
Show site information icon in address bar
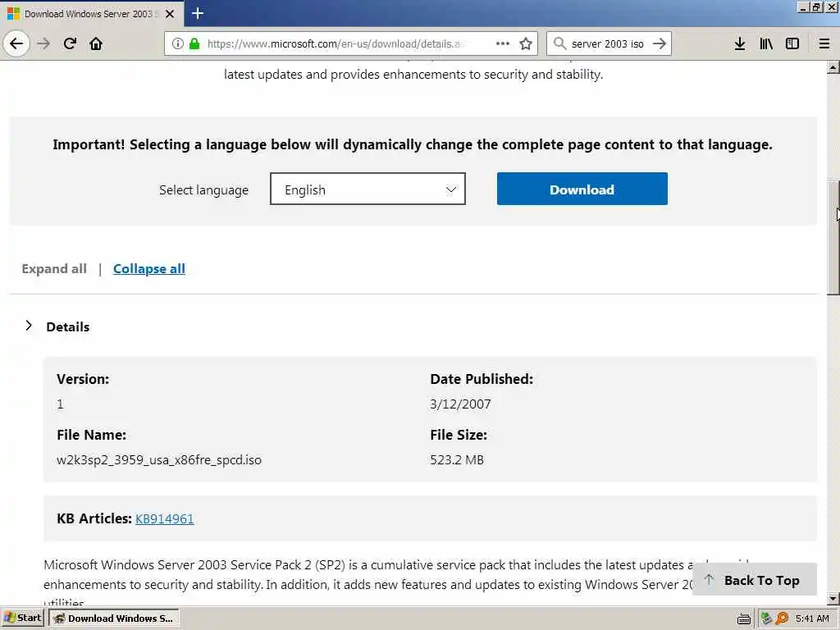pos(178,43)
